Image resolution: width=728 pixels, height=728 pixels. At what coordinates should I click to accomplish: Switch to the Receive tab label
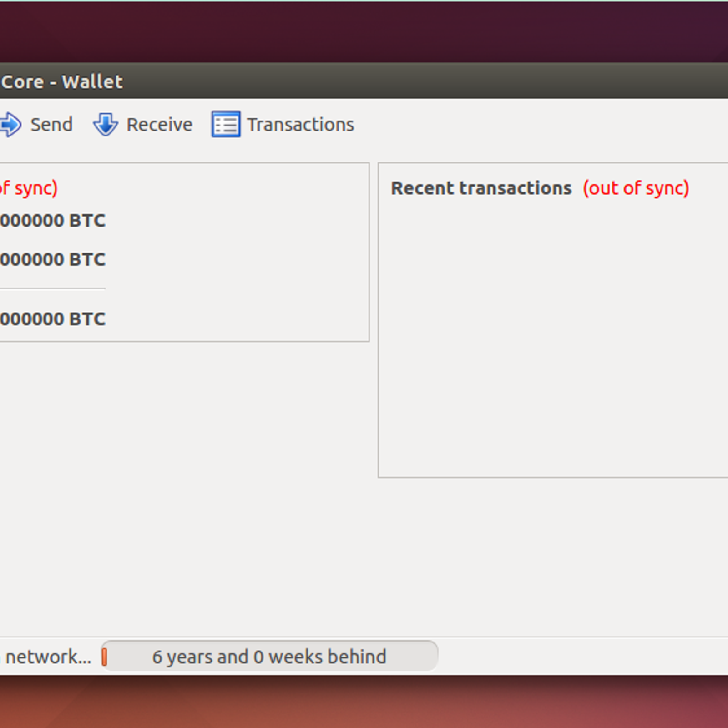click(x=159, y=125)
